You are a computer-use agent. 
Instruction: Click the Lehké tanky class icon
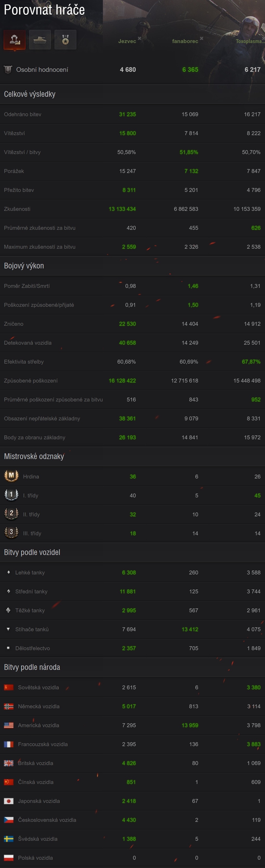pos(8,572)
